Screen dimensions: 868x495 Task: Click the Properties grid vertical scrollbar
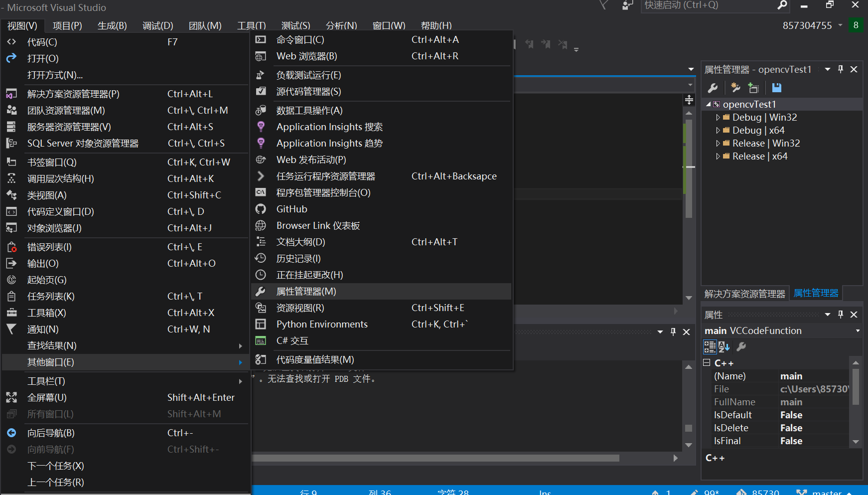point(856,402)
